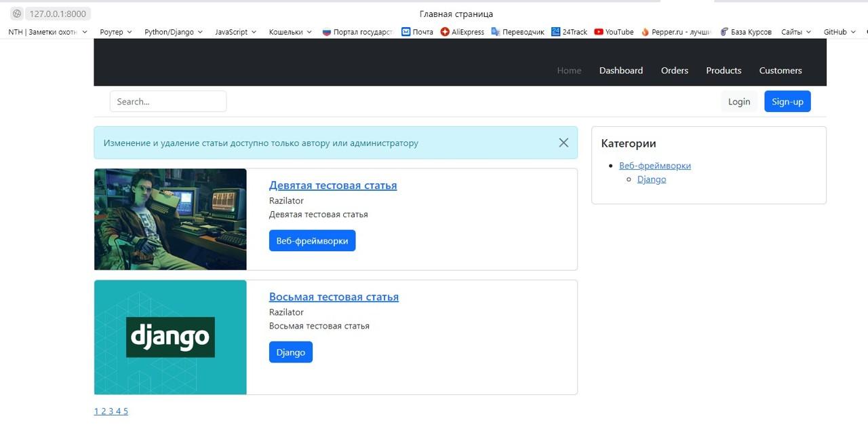Click the Веб-фреймворки category button on ninth article
Screen dimensions: 868x429
312,241
